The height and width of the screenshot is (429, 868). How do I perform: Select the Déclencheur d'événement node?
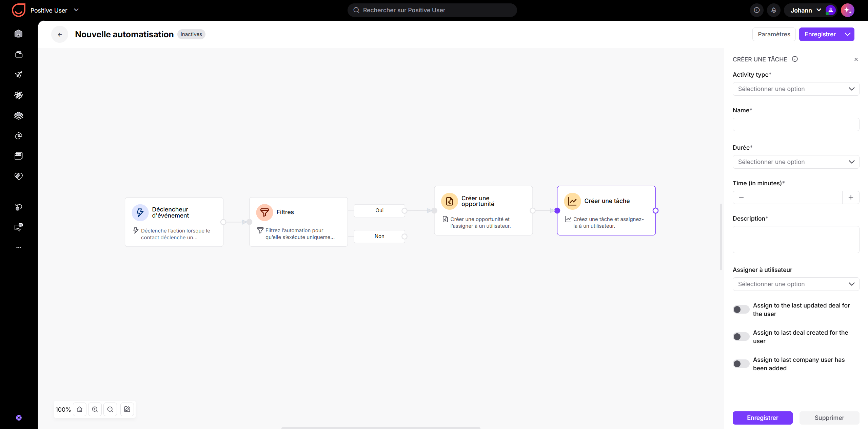(174, 222)
